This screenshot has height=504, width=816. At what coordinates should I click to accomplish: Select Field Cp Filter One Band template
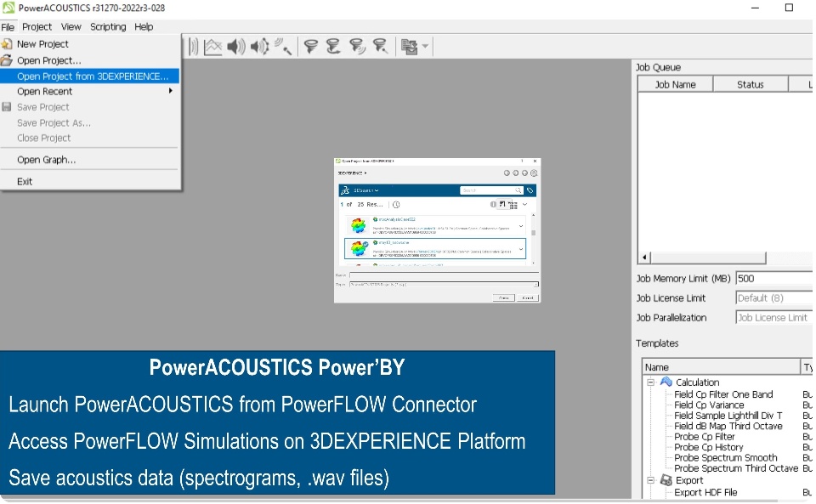point(723,394)
